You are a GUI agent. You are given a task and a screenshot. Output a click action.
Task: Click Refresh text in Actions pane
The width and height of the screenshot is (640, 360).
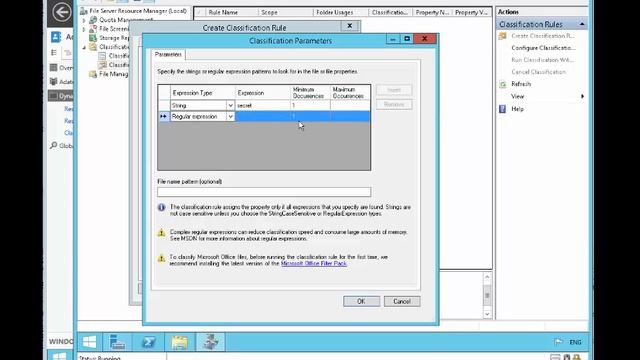tap(521, 84)
